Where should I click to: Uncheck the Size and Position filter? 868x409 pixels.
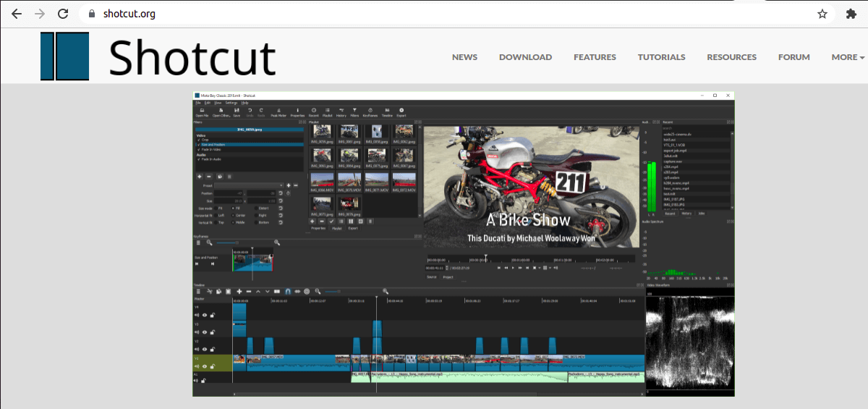point(199,145)
